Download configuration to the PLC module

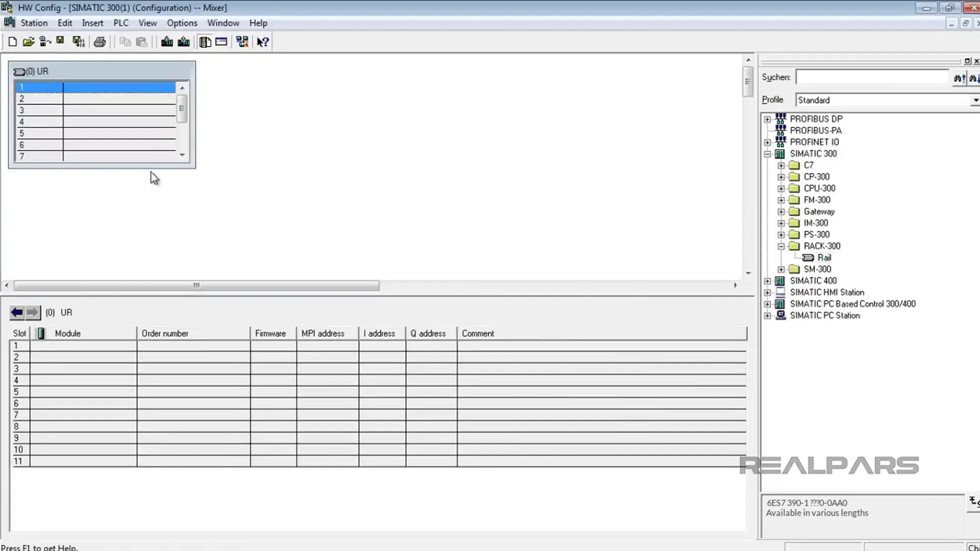coord(167,41)
